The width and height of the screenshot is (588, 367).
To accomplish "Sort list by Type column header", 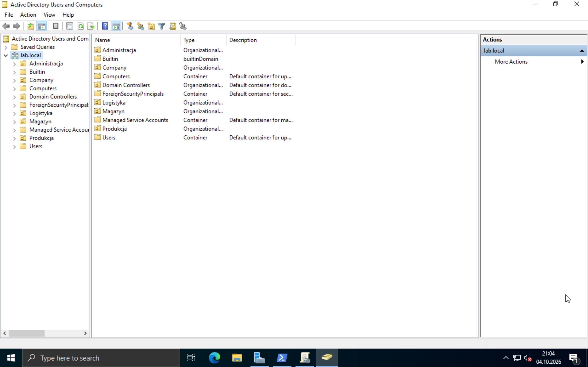I will [x=203, y=40].
